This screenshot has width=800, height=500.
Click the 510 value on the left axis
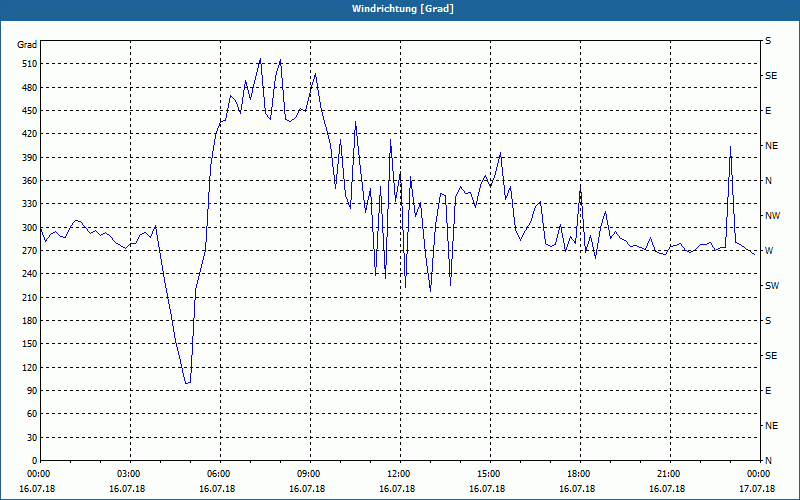click(x=29, y=64)
